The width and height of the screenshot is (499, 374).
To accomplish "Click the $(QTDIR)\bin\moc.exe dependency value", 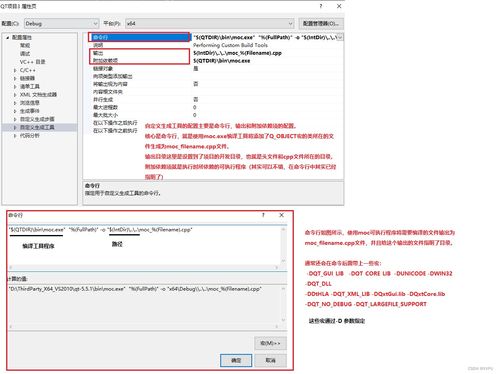I will coord(222,61).
